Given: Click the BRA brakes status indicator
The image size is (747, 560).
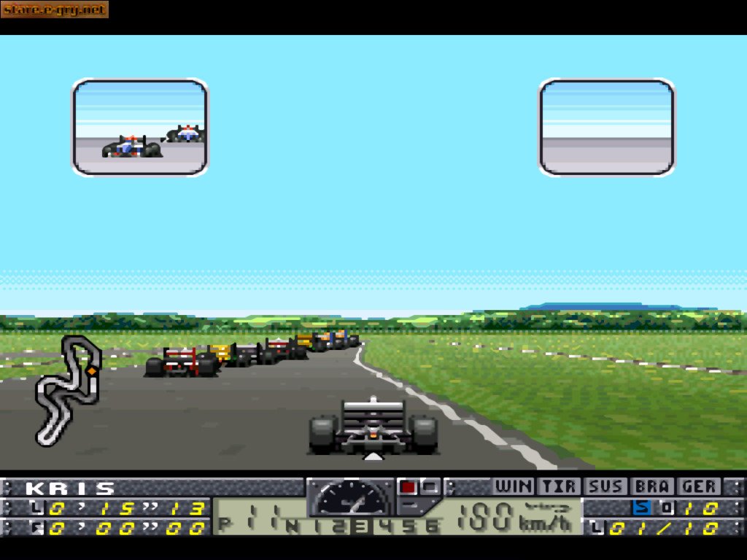Looking at the screenshot, I should 652,486.
